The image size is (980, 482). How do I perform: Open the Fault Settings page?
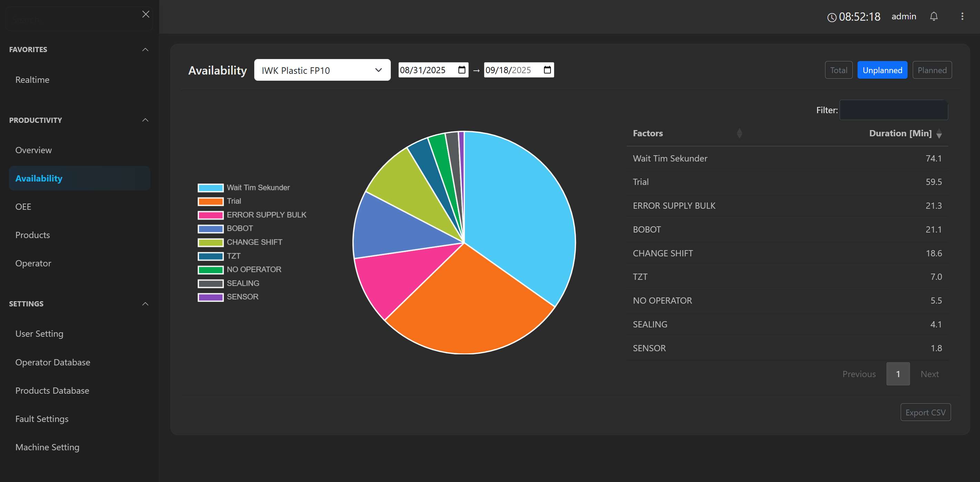[x=42, y=419]
